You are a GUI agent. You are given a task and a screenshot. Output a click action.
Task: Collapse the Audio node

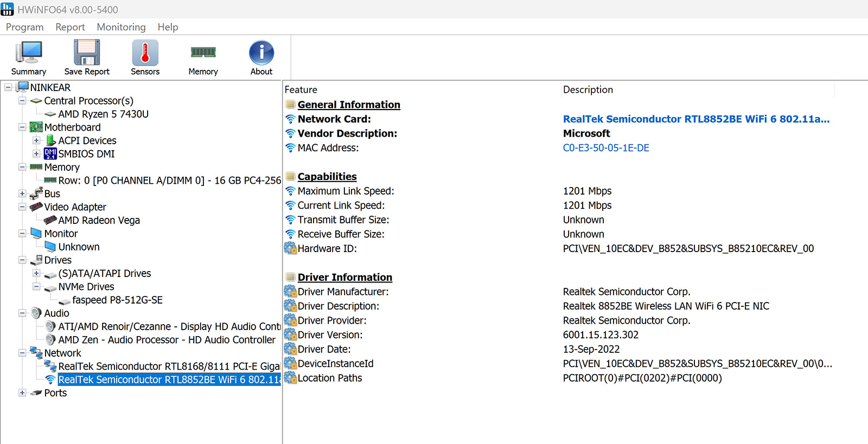(22, 313)
